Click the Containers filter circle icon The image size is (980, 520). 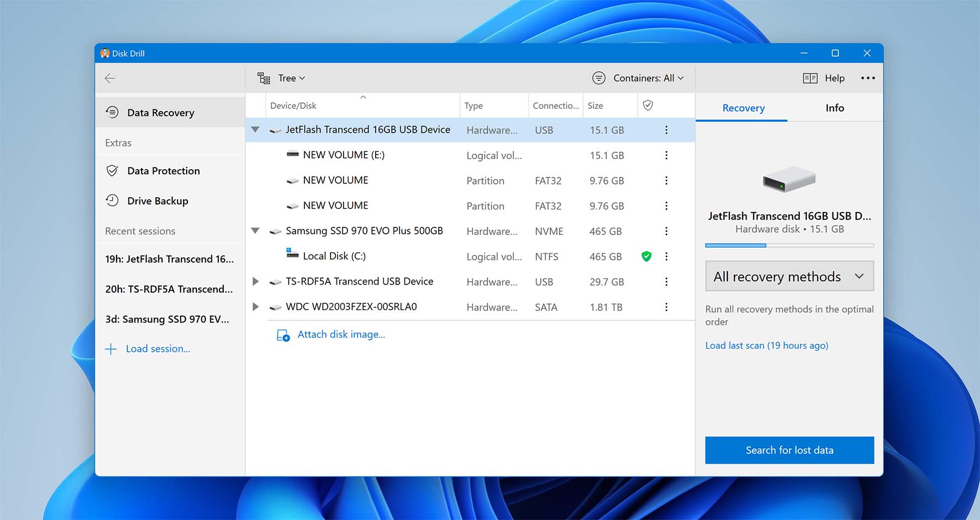coord(599,78)
